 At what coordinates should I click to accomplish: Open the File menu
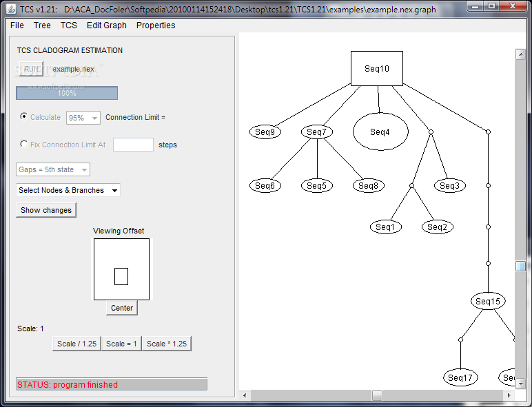(17, 25)
